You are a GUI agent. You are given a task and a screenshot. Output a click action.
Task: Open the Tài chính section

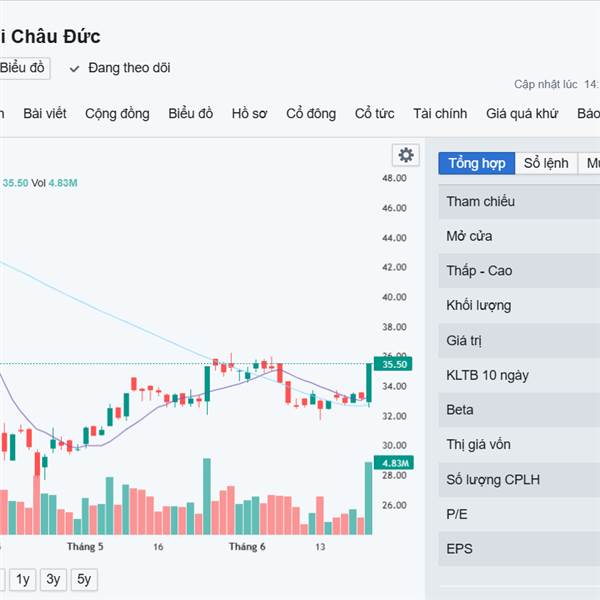coord(440,114)
